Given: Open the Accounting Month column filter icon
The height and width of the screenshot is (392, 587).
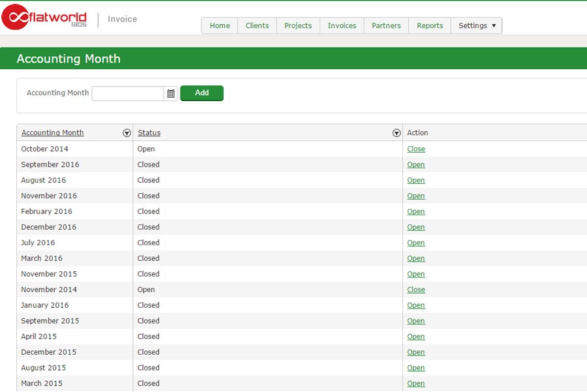Looking at the screenshot, I should coord(127,132).
